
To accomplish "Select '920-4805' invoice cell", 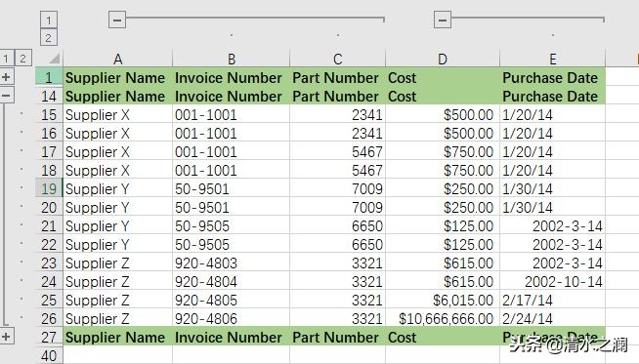I will pos(231,300).
